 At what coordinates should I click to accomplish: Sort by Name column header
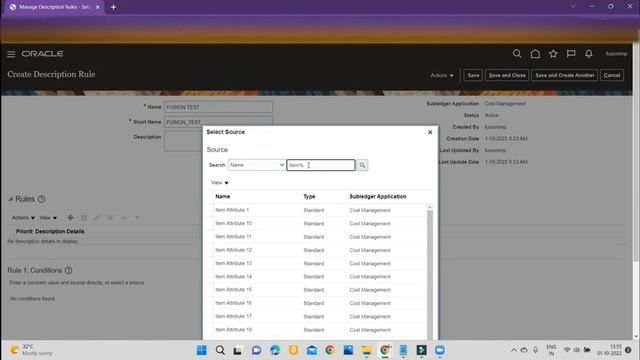pyautogui.click(x=223, y=196)
